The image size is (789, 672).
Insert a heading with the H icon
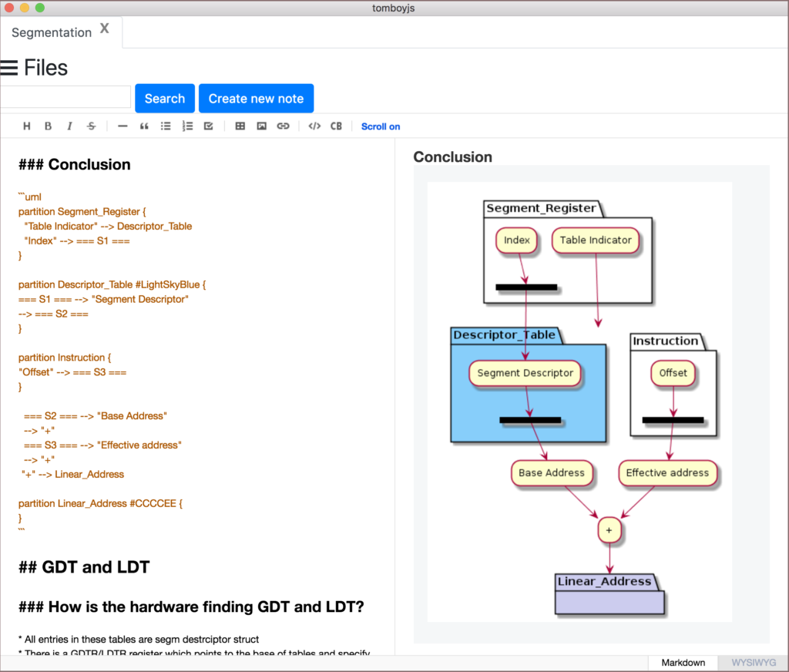(x=27, y=126)
